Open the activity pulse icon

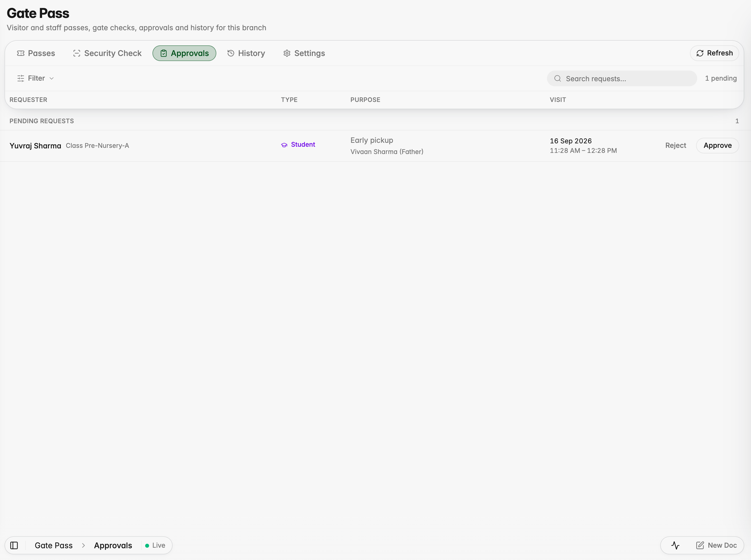coord(675,545)
